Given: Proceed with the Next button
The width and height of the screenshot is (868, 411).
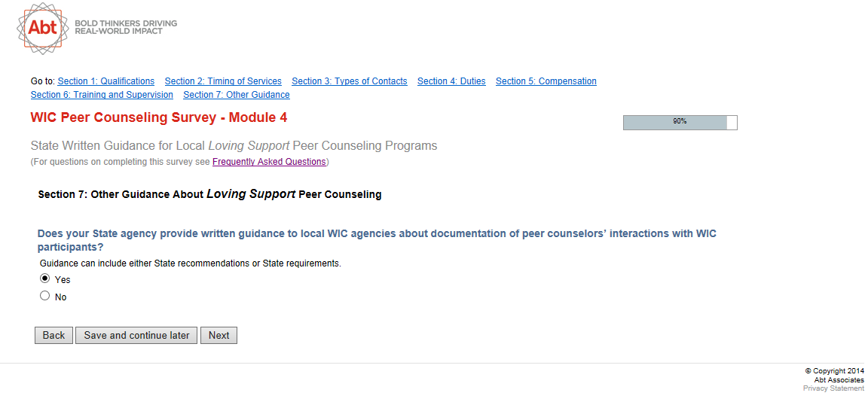Looking at the screenshot, I should 219,335.
